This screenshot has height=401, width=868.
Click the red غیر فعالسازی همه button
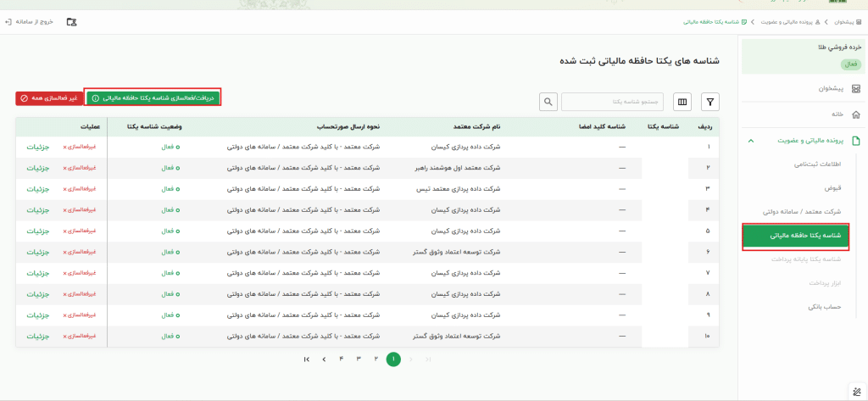pyautogui.click(x=48, y=97)
